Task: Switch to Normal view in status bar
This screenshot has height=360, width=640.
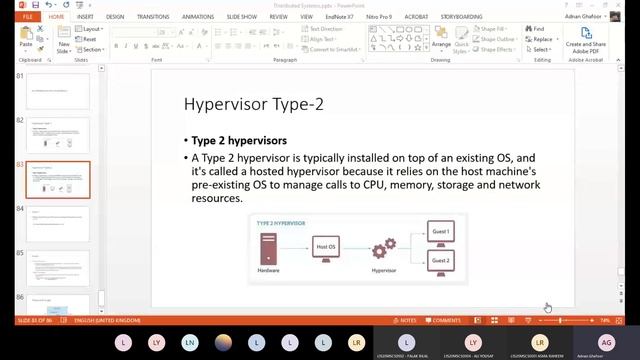Action: (478, 320)
